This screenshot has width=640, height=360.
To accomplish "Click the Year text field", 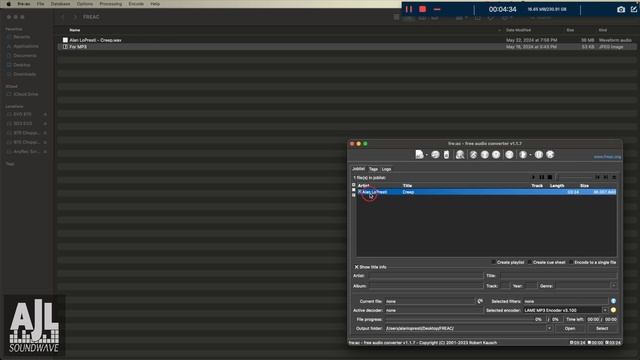I will click(530, 286).
